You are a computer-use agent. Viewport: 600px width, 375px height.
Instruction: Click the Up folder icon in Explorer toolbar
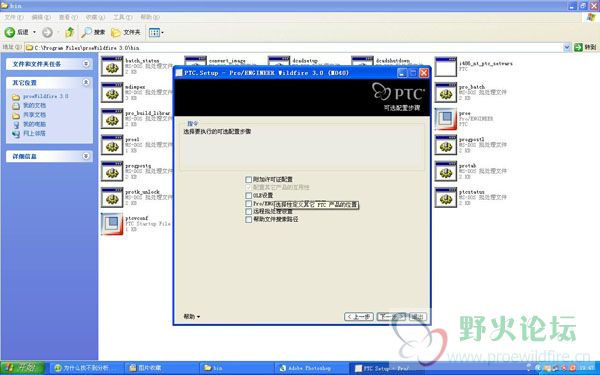(x=69, y=33)
